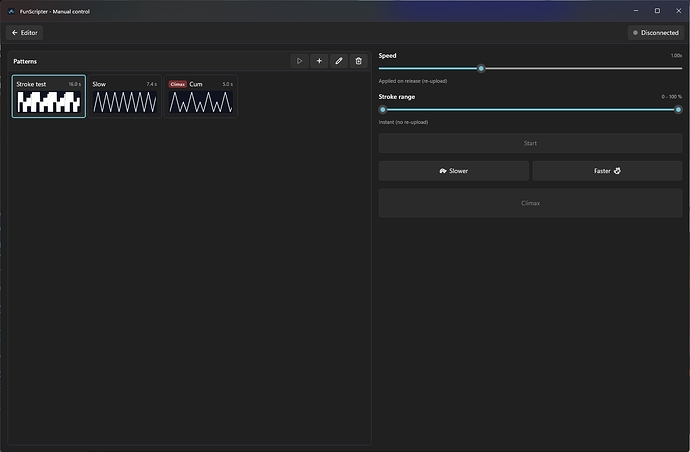Viewport: 690px width, 452px height.
Task: Play the selected pattern
Action: pos(299,61)
